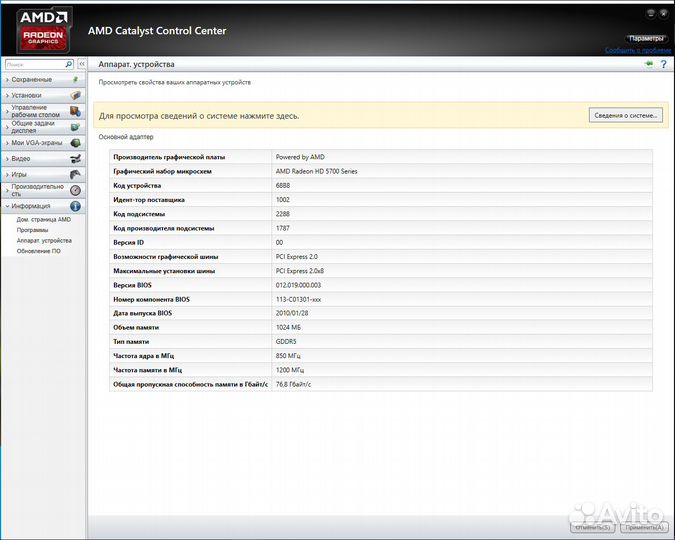Click the Основной адаптер label
The width and height of the screenshot is (675, 540).
click(x=126, y=137)
